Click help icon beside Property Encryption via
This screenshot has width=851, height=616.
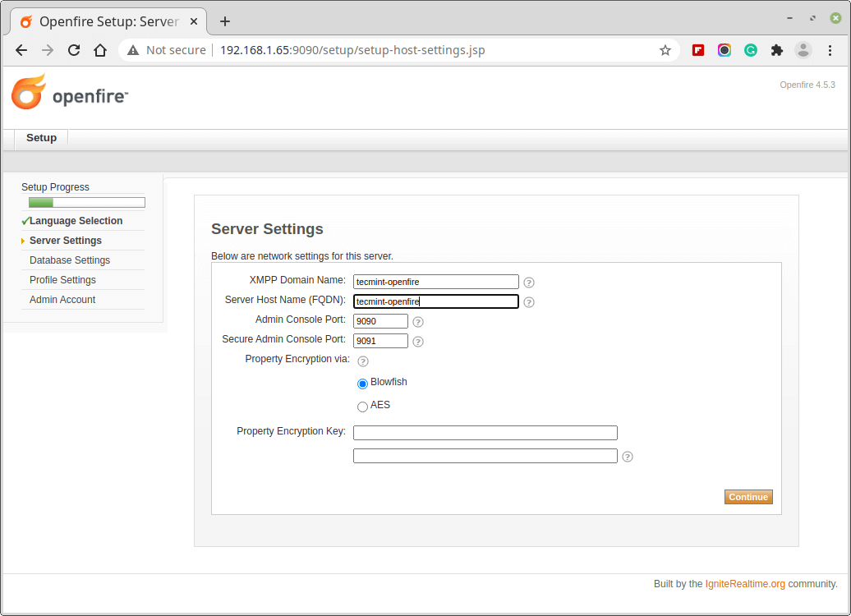(x=363, y=361)
